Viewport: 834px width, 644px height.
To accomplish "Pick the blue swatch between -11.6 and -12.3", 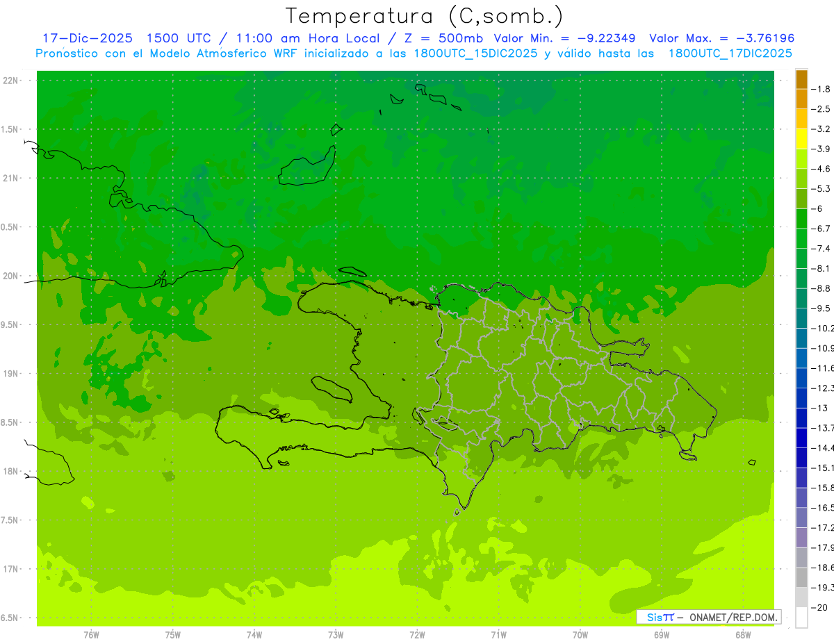I will pyautogui.click(x=801, y=378).
